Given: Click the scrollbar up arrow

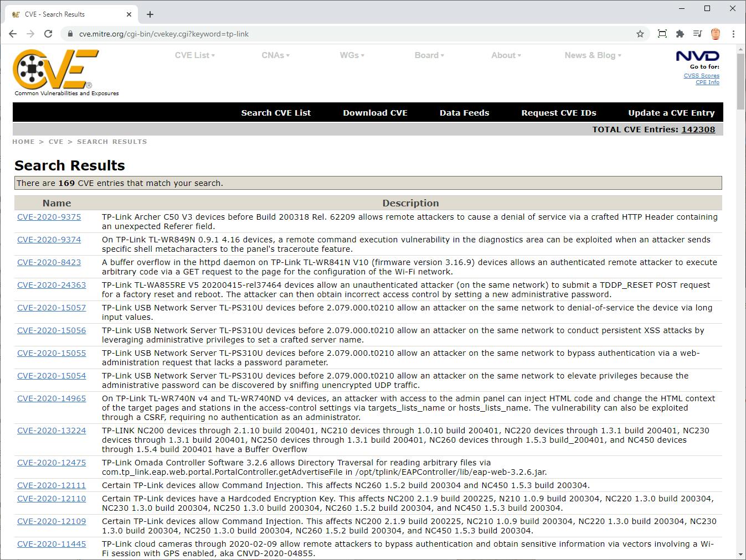Looking at the screenshot, I should 741,50.
